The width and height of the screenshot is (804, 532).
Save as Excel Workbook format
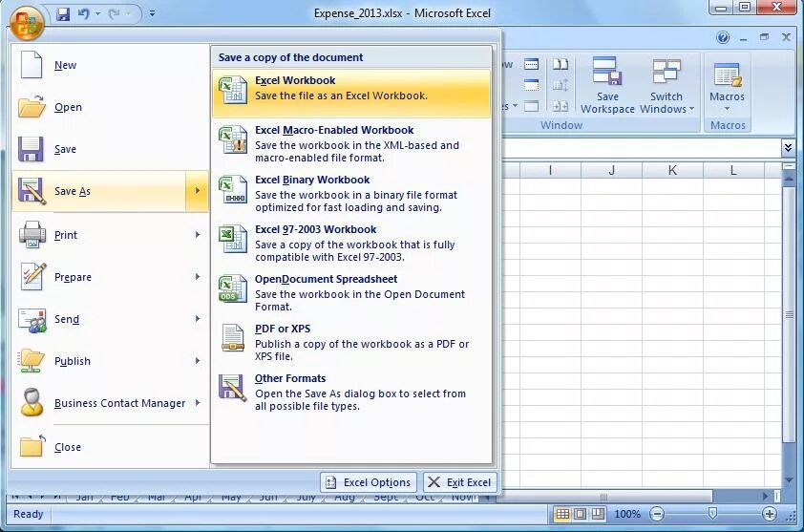point(351,94)
